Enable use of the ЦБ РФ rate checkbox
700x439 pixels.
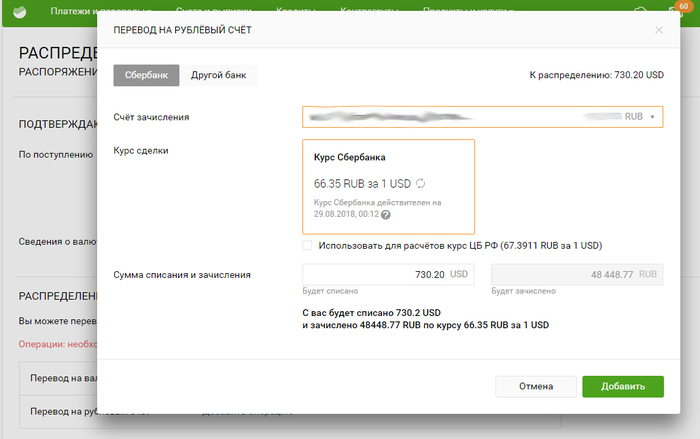tap(307, 245)
